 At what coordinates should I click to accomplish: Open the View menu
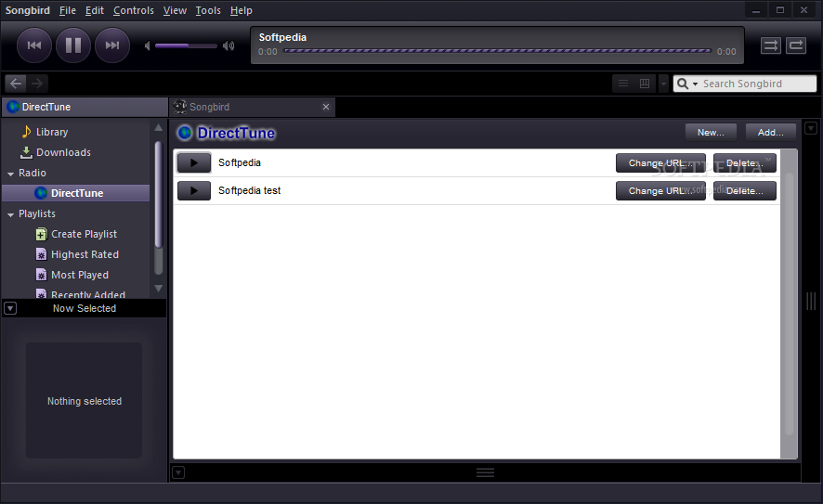(x=175, y=10)
